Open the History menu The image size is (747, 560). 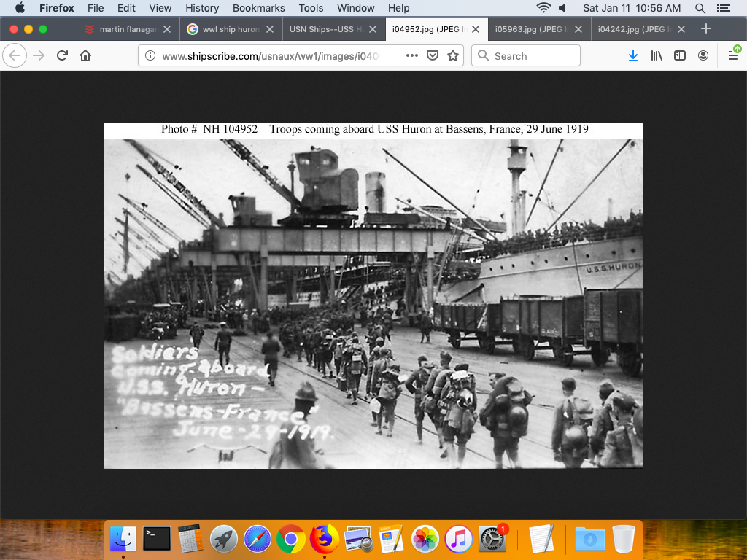[x=202, y=8]
